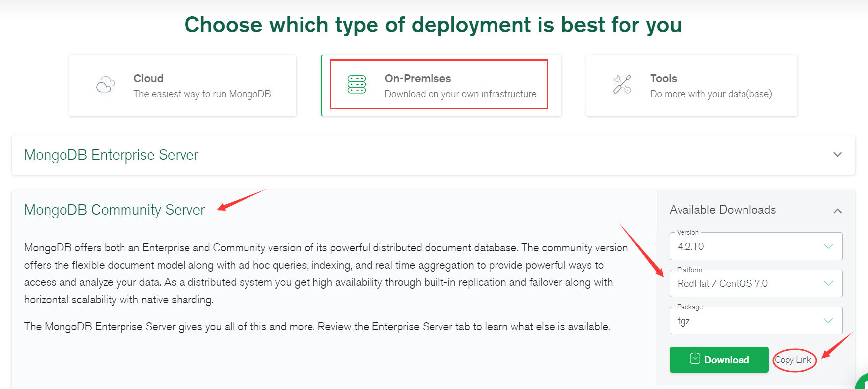Viewport: 868px width, 389px height.
Task: Click the page heading 'Choose which type of deployment'
Action: click(433, 25)
